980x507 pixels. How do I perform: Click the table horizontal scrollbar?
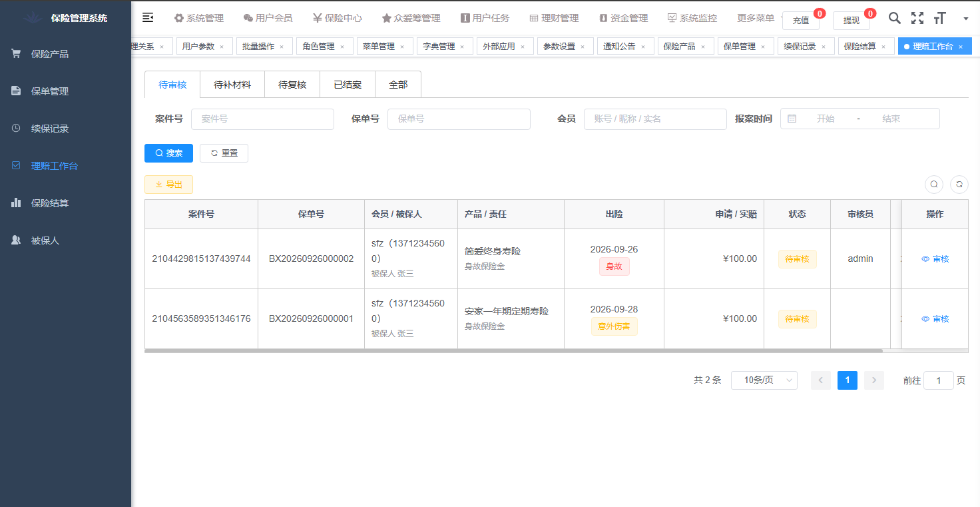click(513, 350)
